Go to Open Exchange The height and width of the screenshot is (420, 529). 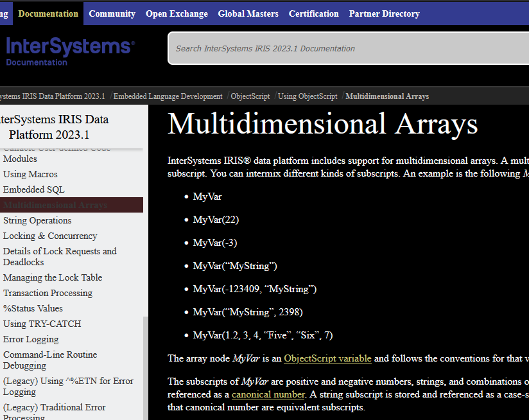(x=177, y=13)
